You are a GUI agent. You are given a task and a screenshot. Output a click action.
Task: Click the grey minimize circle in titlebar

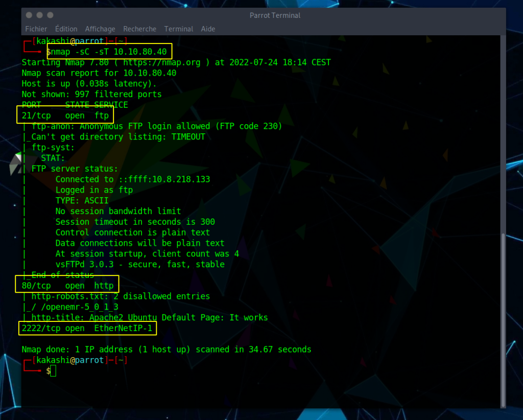29,15
